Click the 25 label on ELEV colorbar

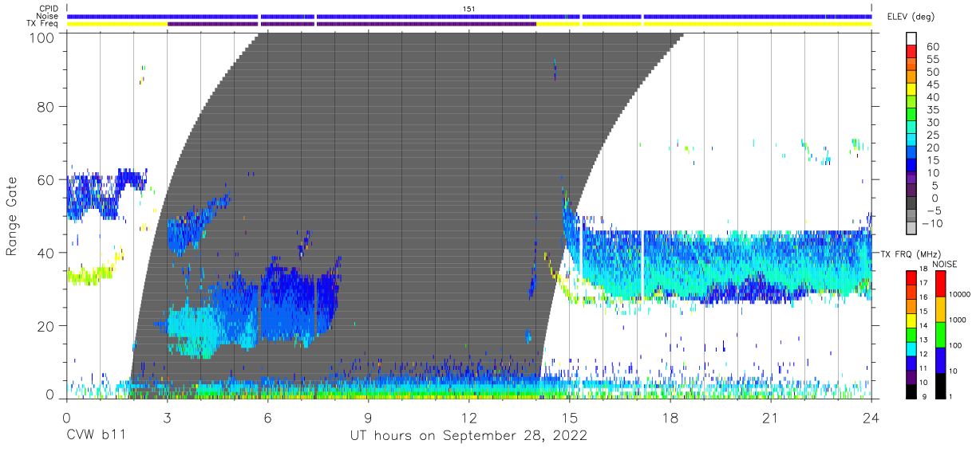933,135
